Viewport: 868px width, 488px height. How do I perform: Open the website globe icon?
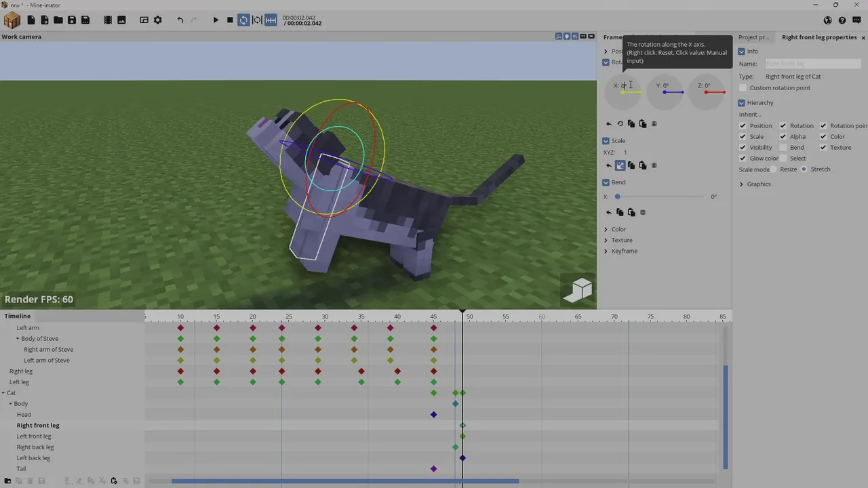pos(827,20)
